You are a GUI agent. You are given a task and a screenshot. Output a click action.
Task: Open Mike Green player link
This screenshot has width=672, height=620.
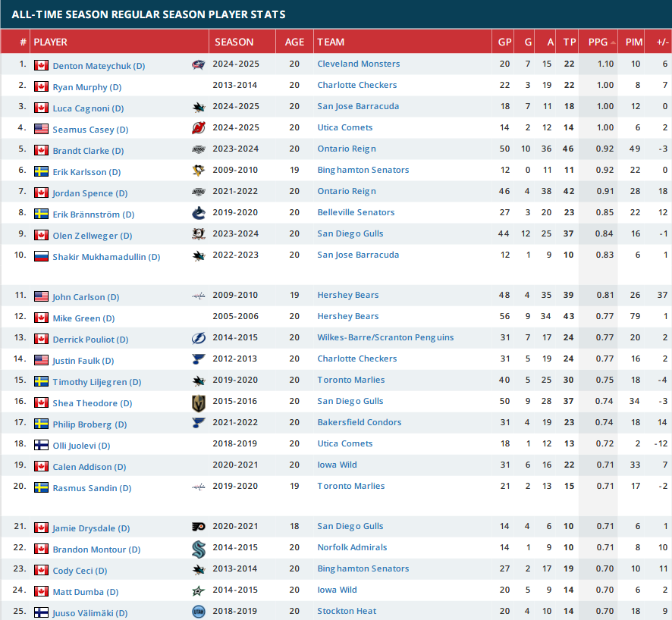click(83, 318)
